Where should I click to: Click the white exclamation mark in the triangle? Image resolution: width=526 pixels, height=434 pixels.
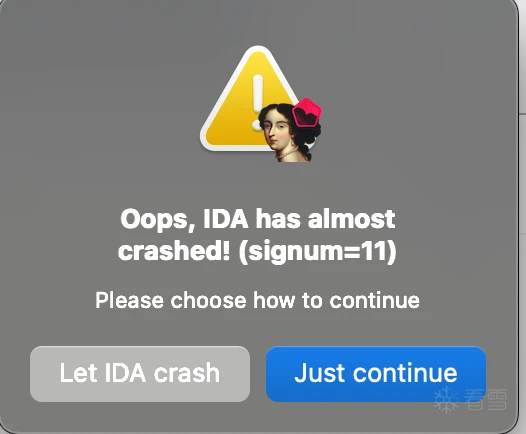click(258, 102)
